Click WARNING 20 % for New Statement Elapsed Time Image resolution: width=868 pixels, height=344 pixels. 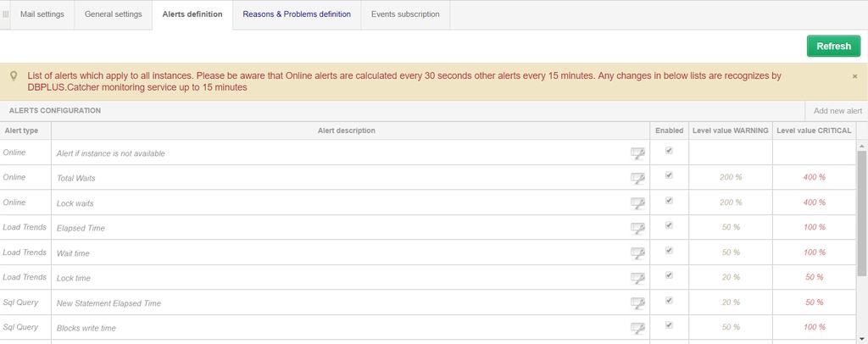(x=731, y=302)
